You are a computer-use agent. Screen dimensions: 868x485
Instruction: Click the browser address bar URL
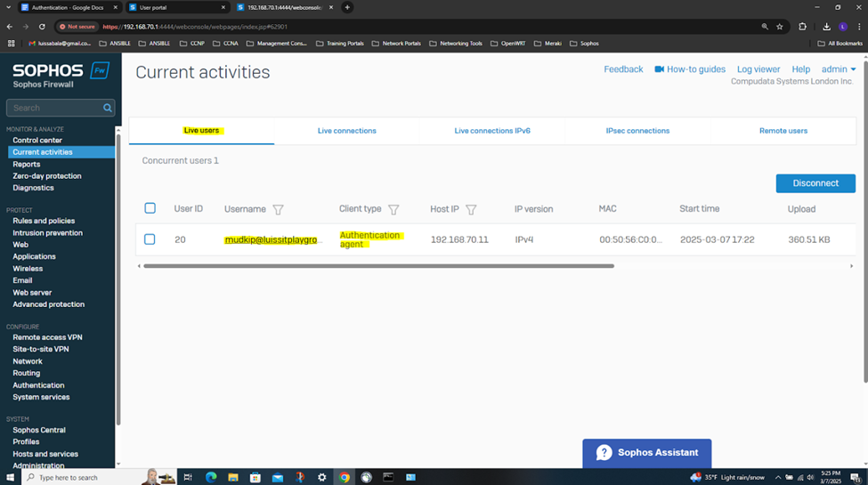click(195, 27)
